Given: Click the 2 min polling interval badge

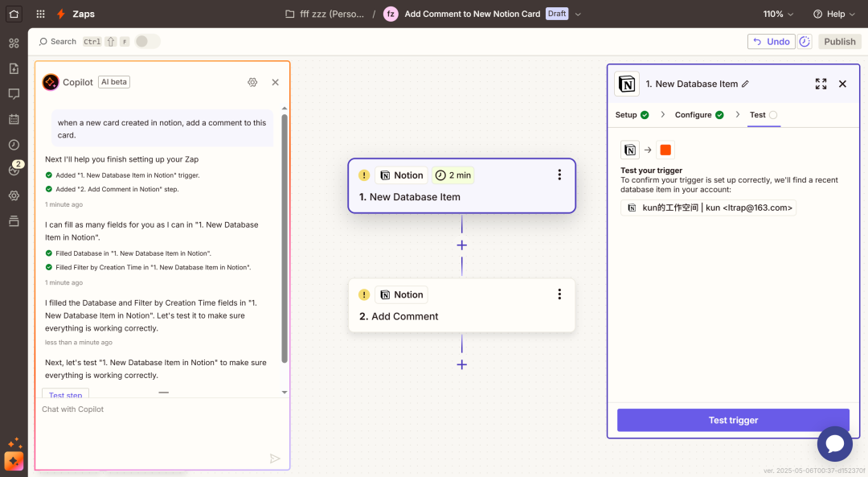Looking at the screenshot, I should tap(452, 175).
